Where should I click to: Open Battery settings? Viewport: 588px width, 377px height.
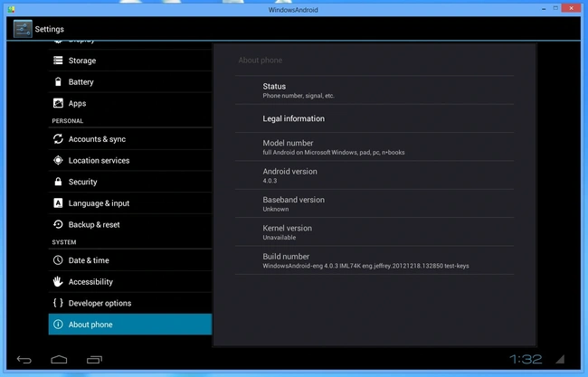click(130, 81)
